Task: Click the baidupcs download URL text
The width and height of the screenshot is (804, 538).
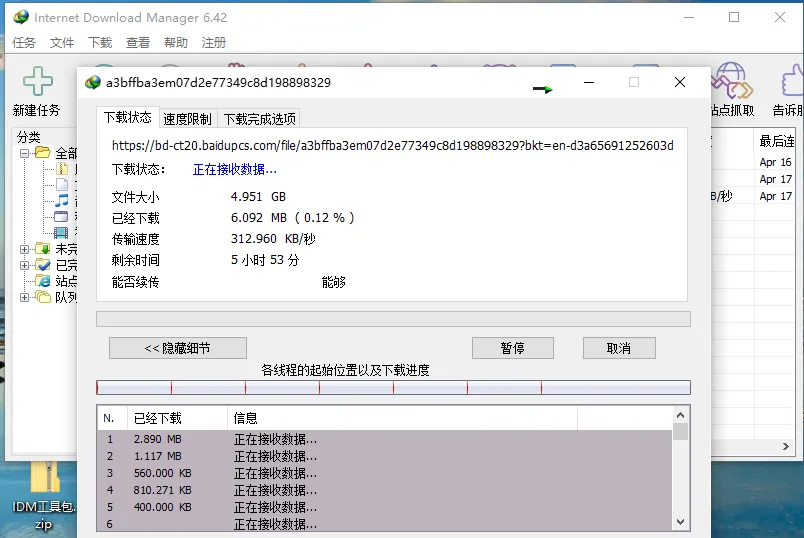Action: [x=393, y=146]
